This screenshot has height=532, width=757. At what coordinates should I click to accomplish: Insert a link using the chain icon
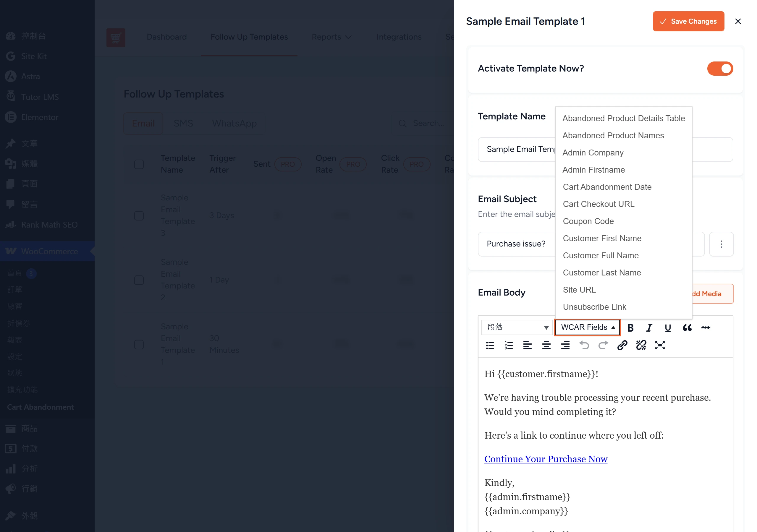pyautogui.click(x=622, y=345)
